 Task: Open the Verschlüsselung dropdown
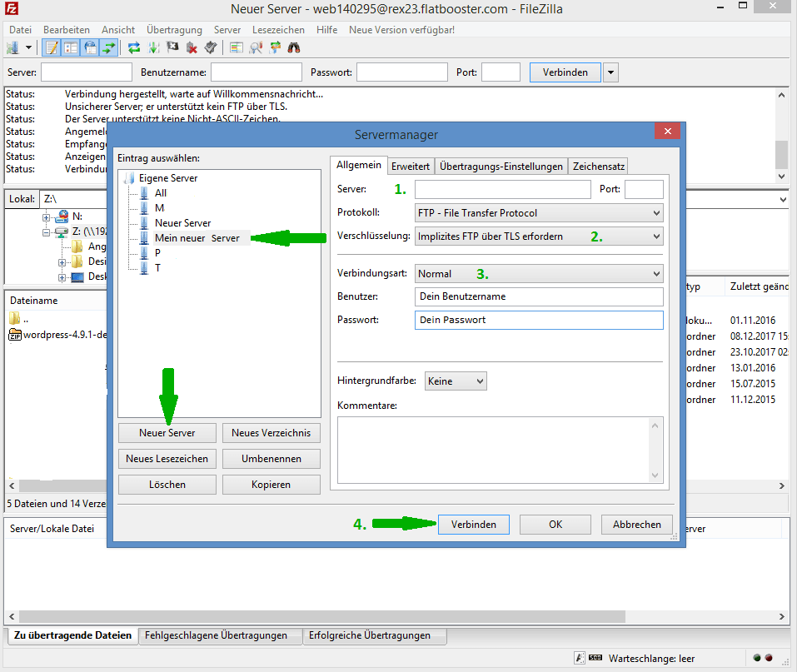[539, 236]
